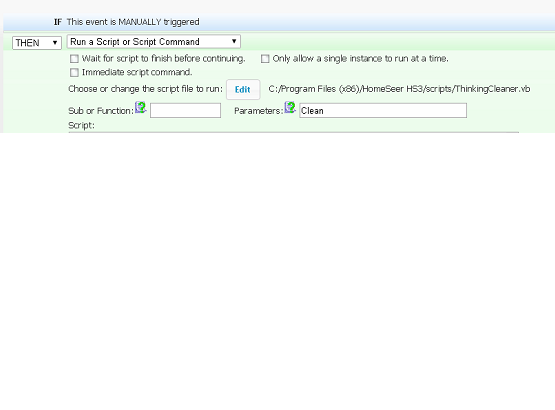The height and width of the screenshot is (410, 555).
Task: Click the bold IF trigger label
Action: pos(58,22)
